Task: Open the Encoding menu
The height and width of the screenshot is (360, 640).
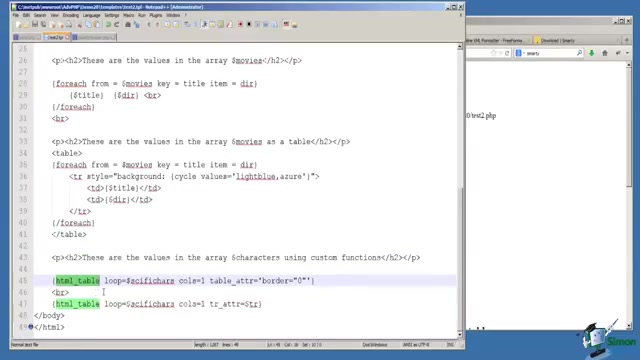Action: point(71,15)
